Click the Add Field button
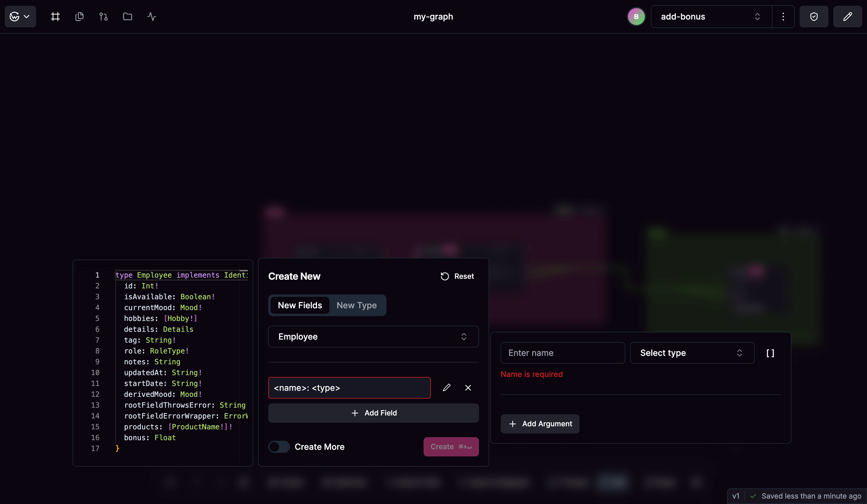This screenshot has width=867, height=504. [x=373, y=413]
